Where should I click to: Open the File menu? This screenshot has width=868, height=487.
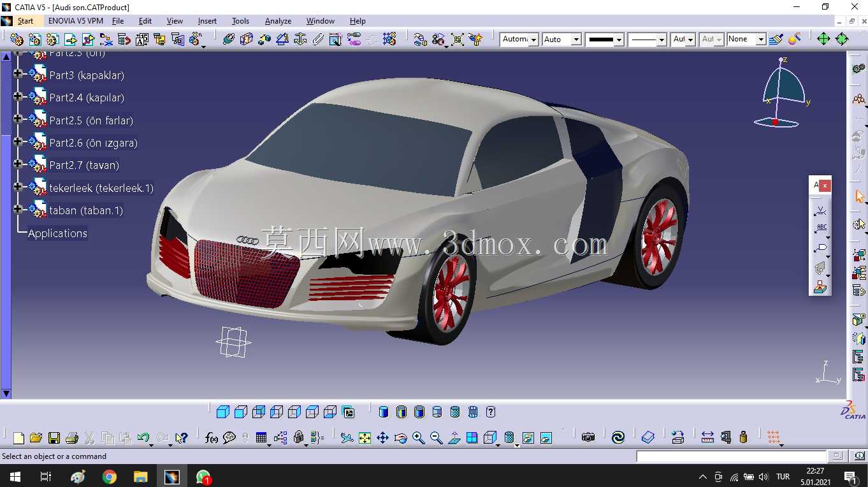pos(118,21)
